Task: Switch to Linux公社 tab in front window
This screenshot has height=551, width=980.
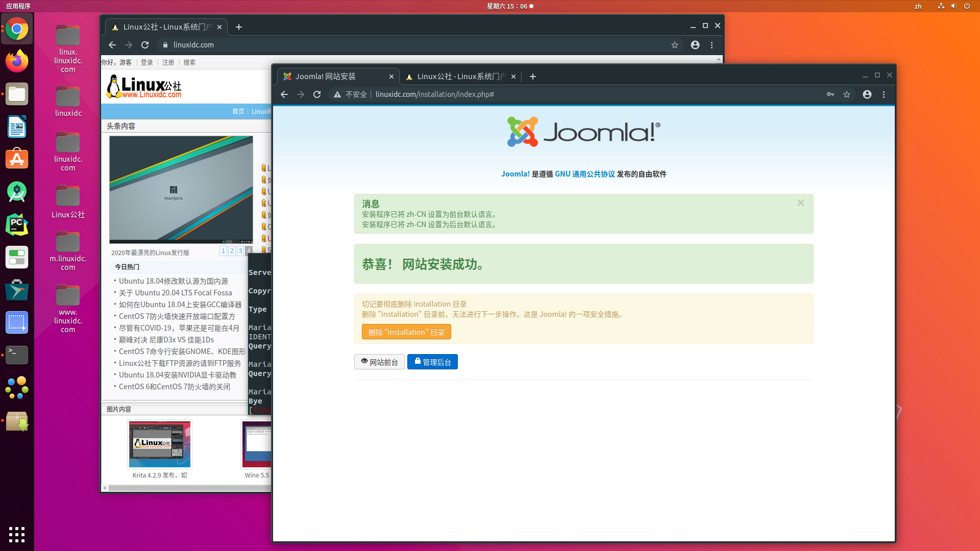Action: (460, 77)
